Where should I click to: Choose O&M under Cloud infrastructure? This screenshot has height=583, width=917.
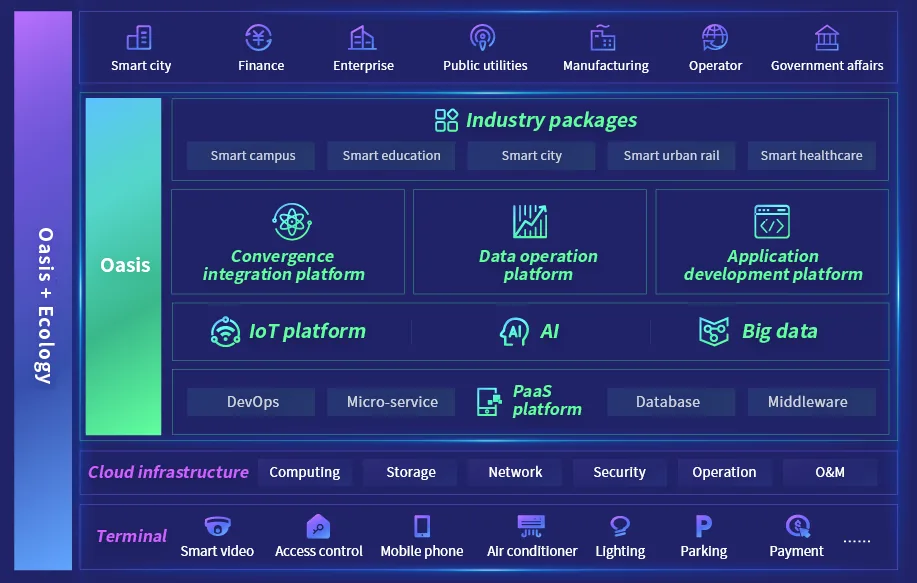pyautogui.click(x=830, y=472)
